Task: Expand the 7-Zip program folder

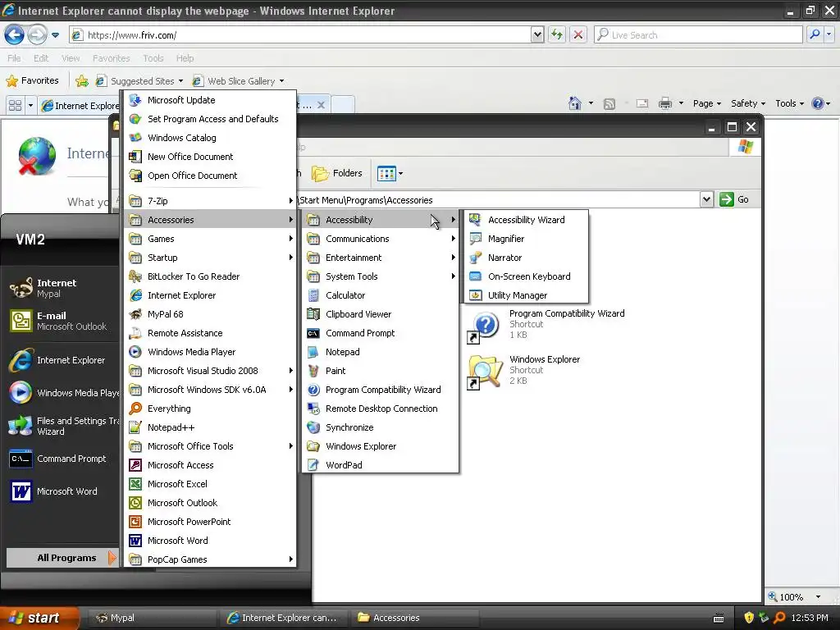Action: 211,201
